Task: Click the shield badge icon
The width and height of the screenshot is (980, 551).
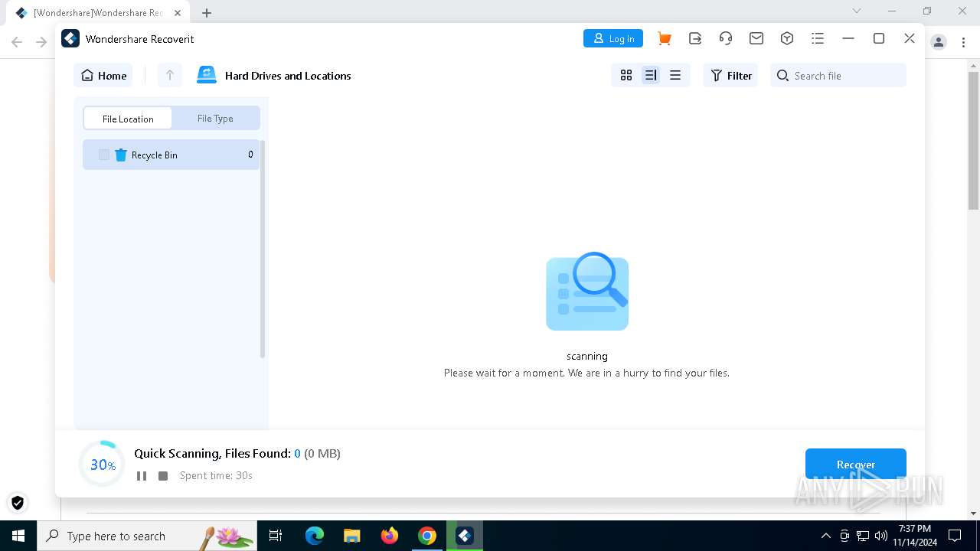Action: 17,503
